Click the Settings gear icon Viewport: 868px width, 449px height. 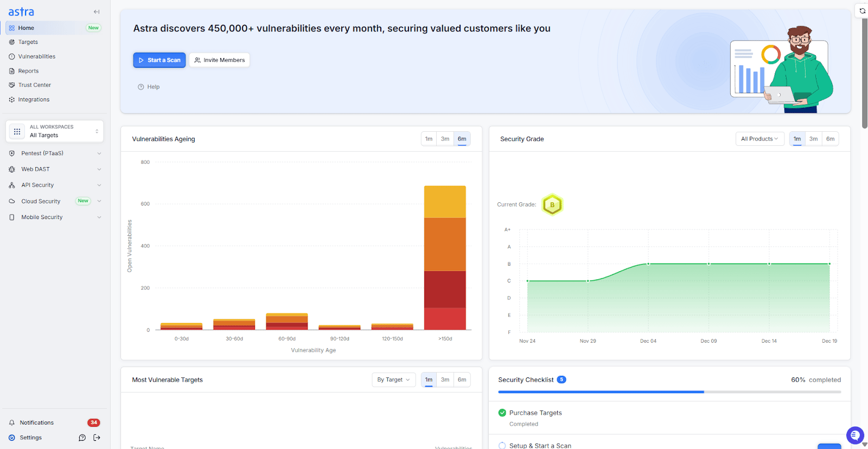click(12, 438)
